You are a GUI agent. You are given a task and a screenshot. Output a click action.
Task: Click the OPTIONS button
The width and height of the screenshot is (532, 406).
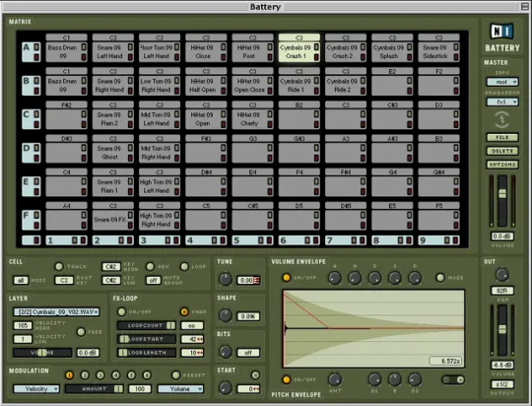click(502, 165)
